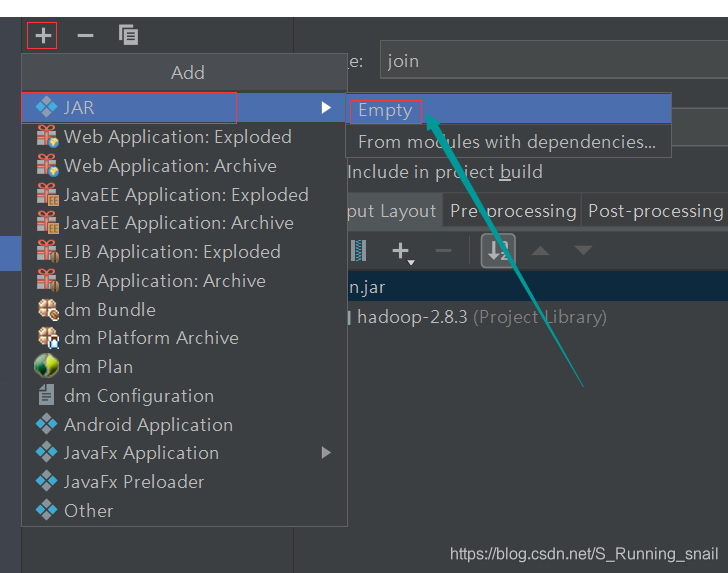Select hadoop-2.8.3 (Project Library) row
The width and height of the screenshot is (728, 573).
click(538, 317)
